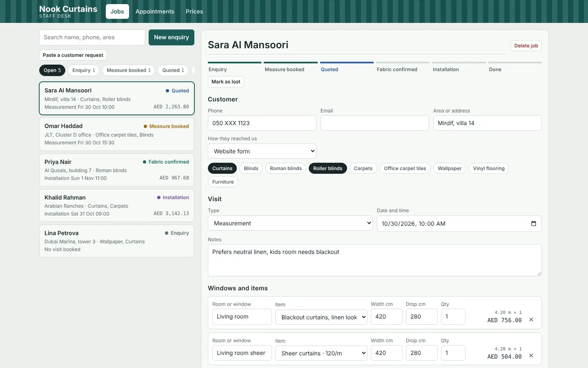Viewport: 588px width, 368px height.
Task: Click the customer Email field
Action: coord(375,123)
